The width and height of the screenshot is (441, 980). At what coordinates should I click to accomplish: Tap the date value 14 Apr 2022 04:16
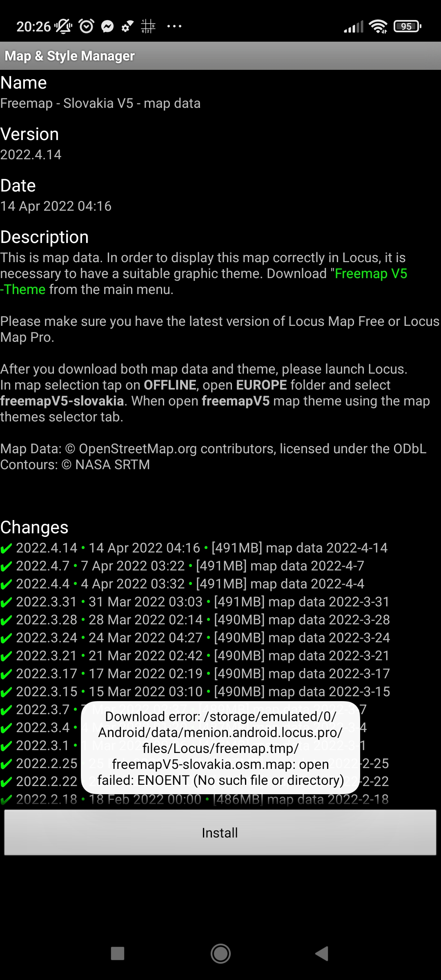(x=56, y=206)
